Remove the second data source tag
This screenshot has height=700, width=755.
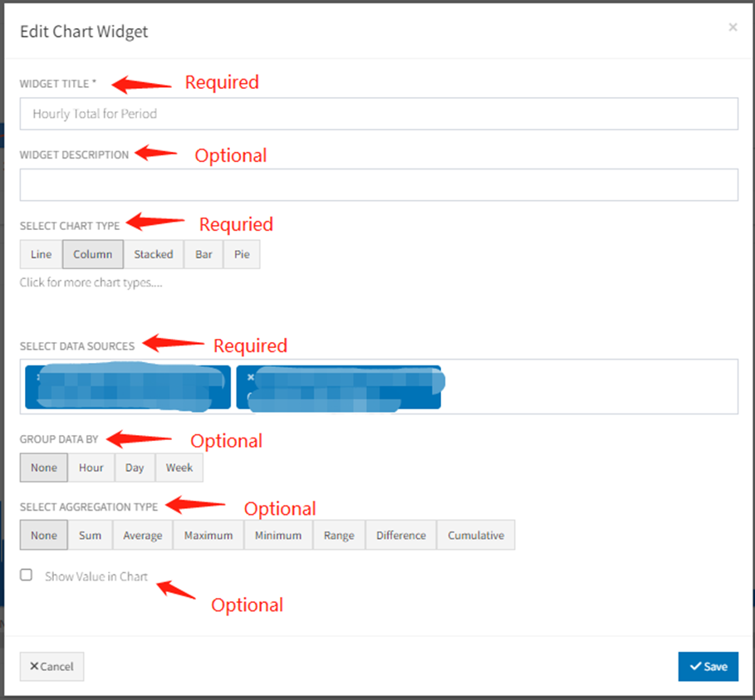[251, 377]
